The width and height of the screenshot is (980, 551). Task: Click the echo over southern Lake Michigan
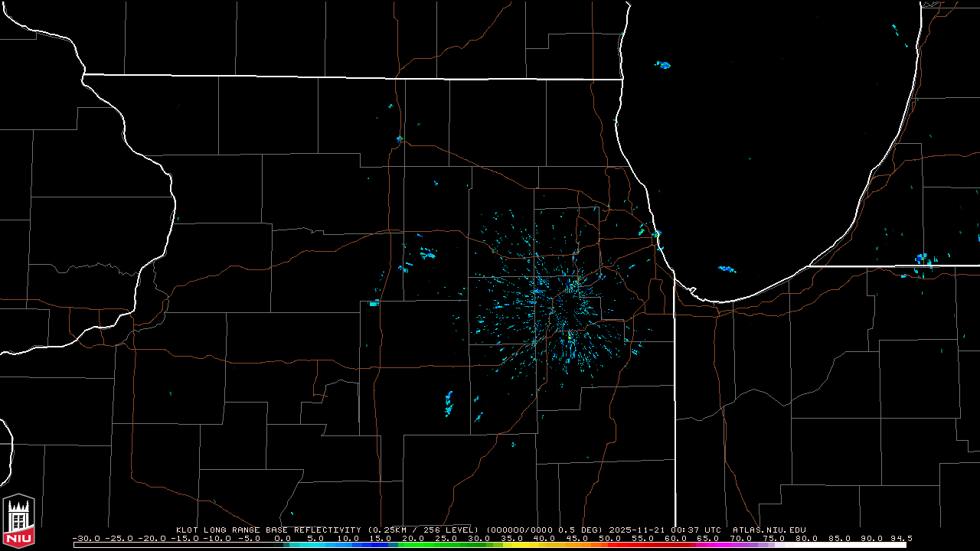726,269
